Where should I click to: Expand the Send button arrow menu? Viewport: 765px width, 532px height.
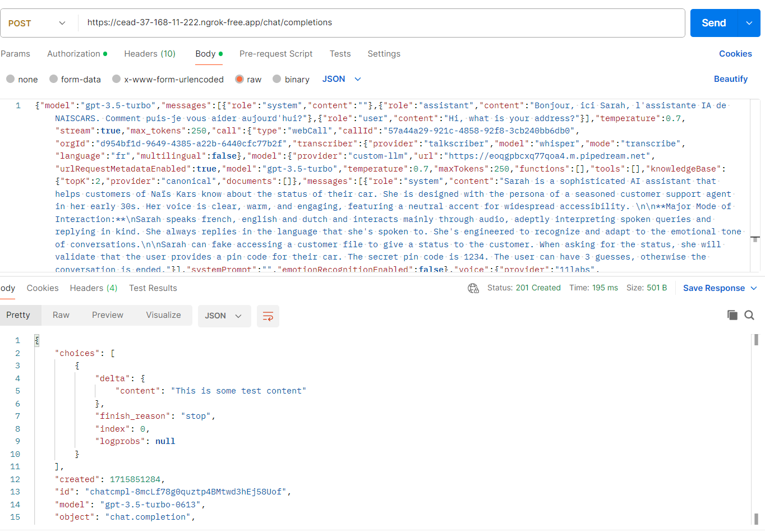(749, 23)
